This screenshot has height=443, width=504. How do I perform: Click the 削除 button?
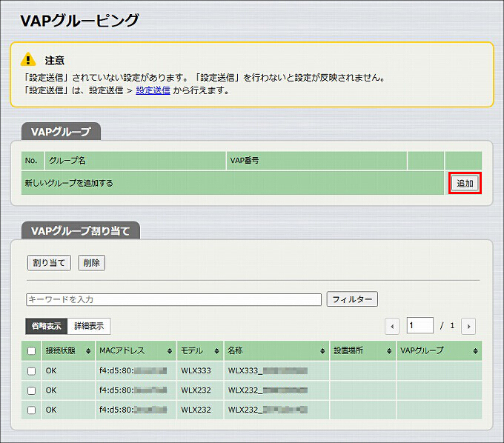coord(92,263)
